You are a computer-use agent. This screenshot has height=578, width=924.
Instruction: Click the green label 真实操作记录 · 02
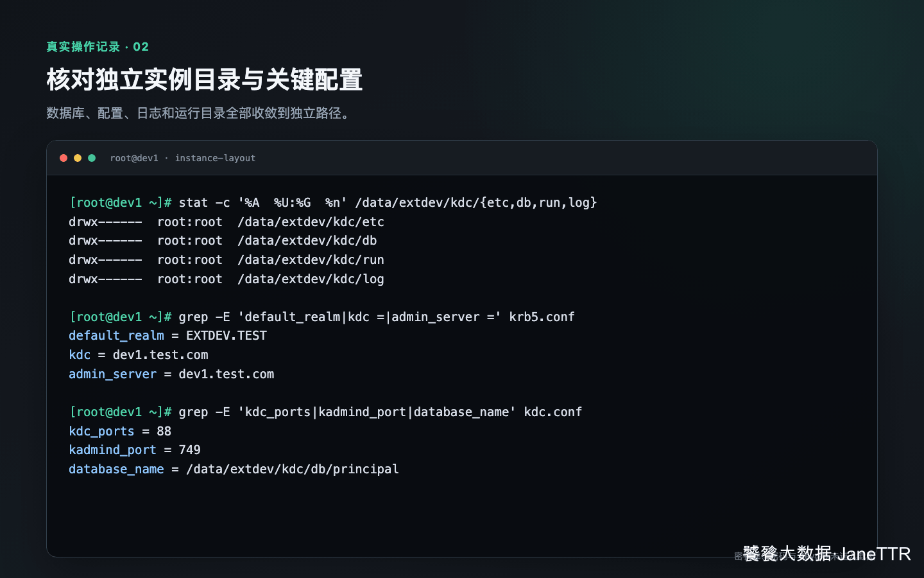coord(98,47)
